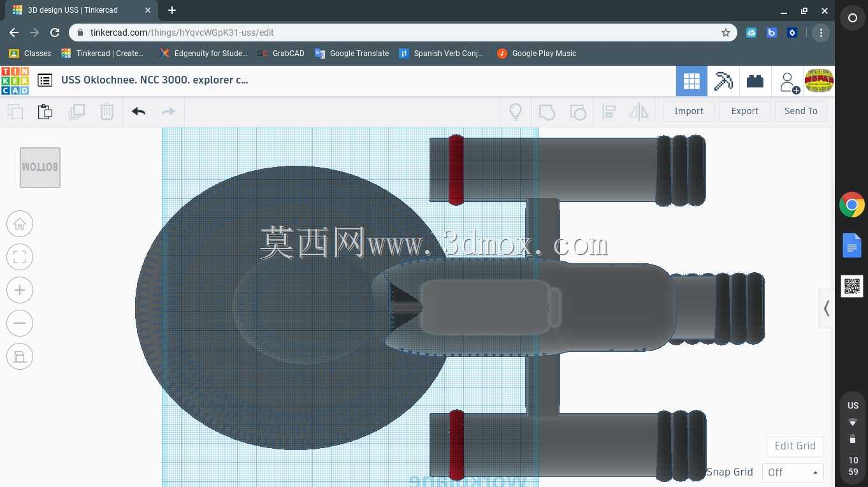Go back in browser history
The width and height of the screenshot is (868, 487).
[x=14, y=33]
